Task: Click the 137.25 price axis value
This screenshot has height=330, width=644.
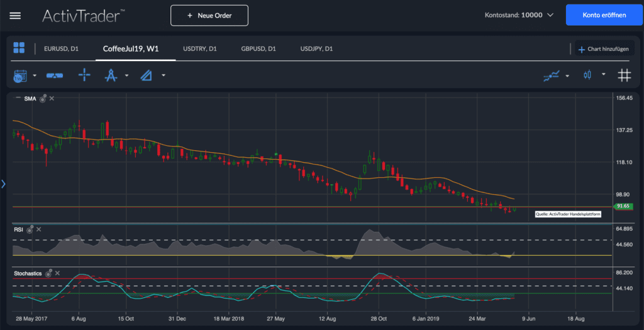Action: [x=625, y=130]
